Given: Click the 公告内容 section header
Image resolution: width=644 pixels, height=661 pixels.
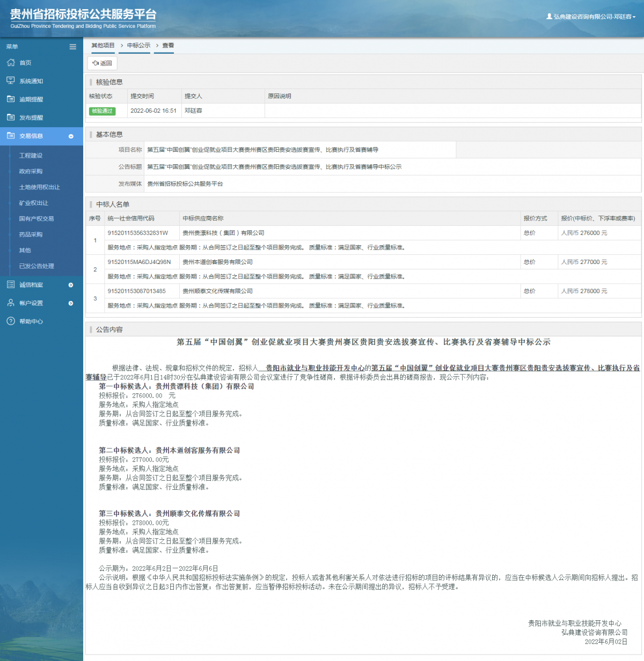Looking at the screenshot, I should pyautogui.click(x=109, y=329).
